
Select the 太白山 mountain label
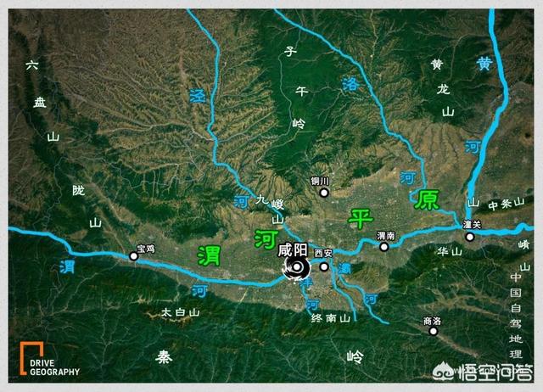click(x=181, y=313)
